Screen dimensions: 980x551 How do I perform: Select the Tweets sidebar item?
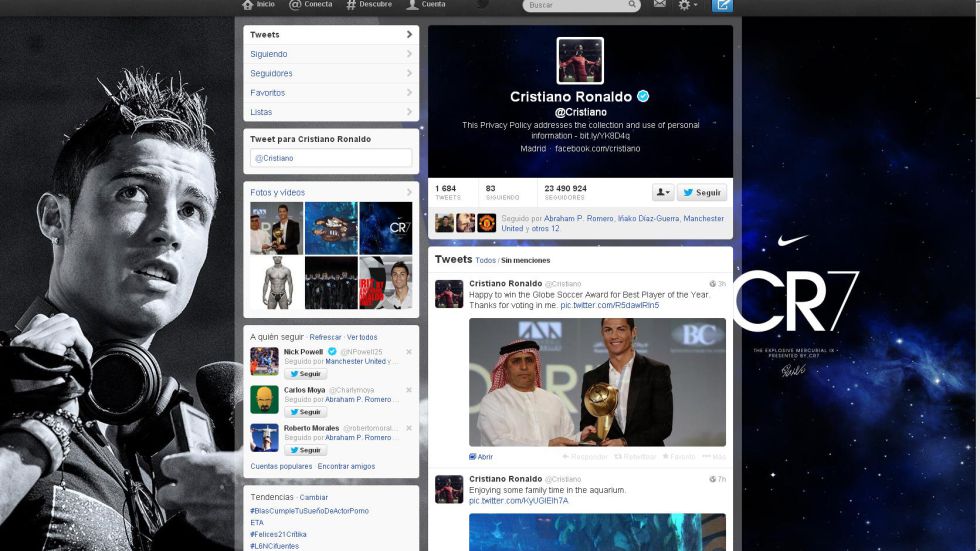tap(331, 34)
